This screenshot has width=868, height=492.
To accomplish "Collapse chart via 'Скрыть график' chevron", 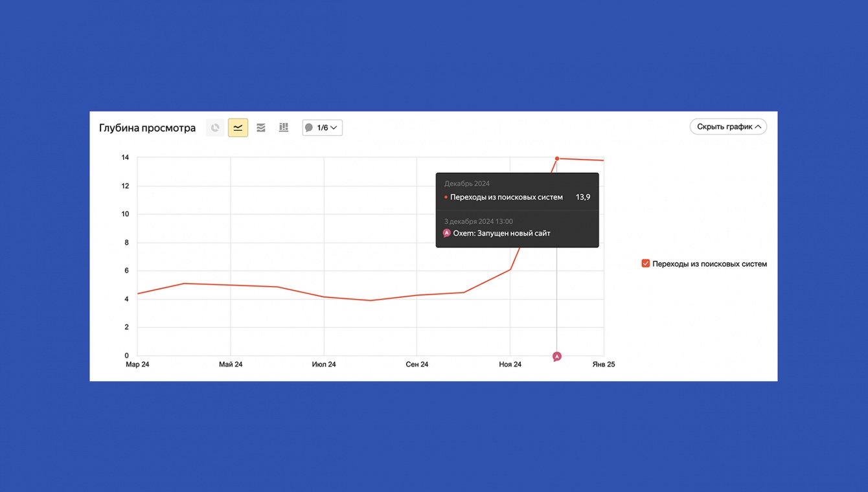I will [x=759, y=126].
